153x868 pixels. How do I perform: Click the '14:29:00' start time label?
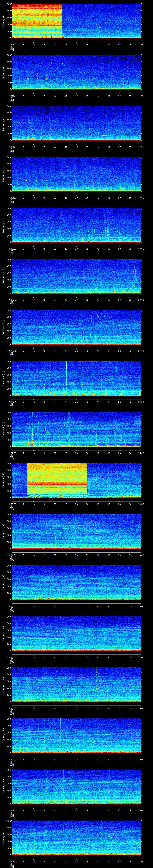(12, 810)
